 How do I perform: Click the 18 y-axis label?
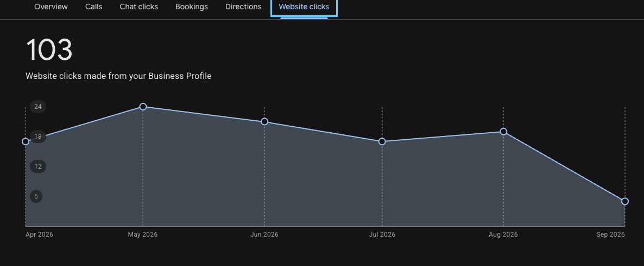pos(38,137)
